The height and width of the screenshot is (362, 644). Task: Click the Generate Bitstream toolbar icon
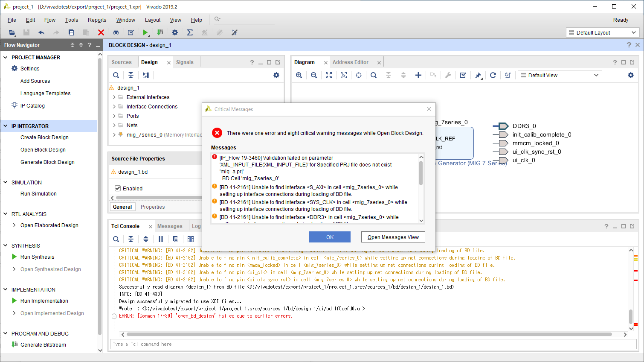160,32
